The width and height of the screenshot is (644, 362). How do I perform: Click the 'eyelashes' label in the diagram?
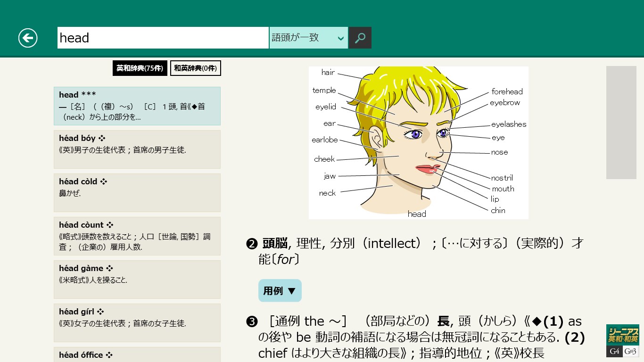pos(509,124)
